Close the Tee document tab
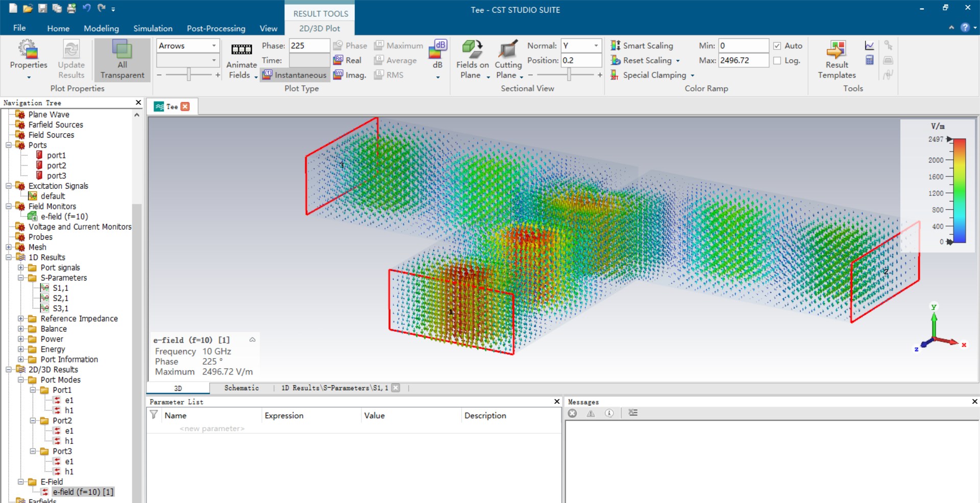The image size is (980, 503). coord(185,107)
